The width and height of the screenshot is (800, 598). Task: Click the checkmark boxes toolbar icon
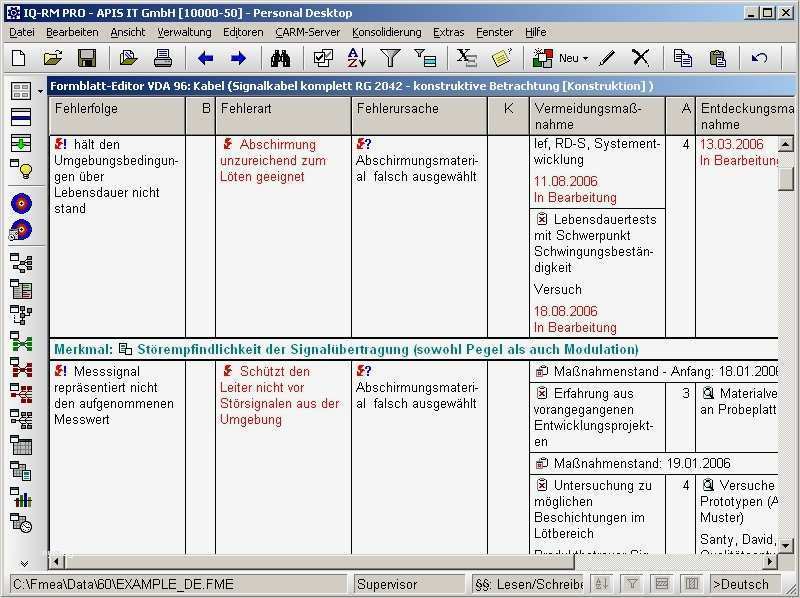point(323,58)
